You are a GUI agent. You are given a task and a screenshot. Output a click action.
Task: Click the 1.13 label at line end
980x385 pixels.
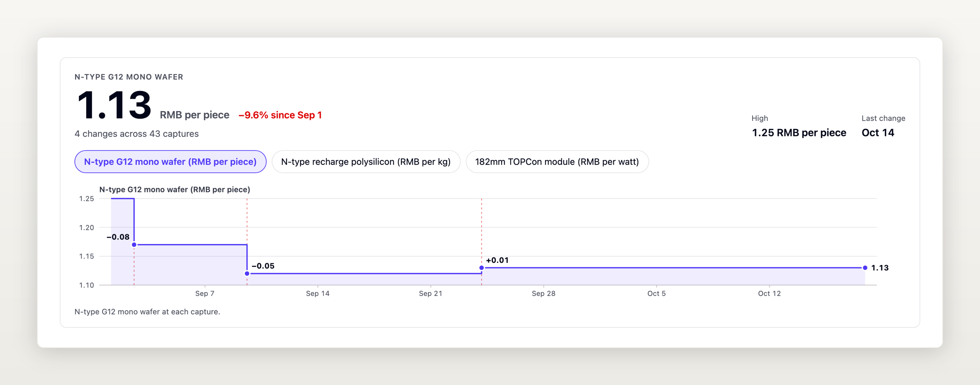tap(880, 268)
